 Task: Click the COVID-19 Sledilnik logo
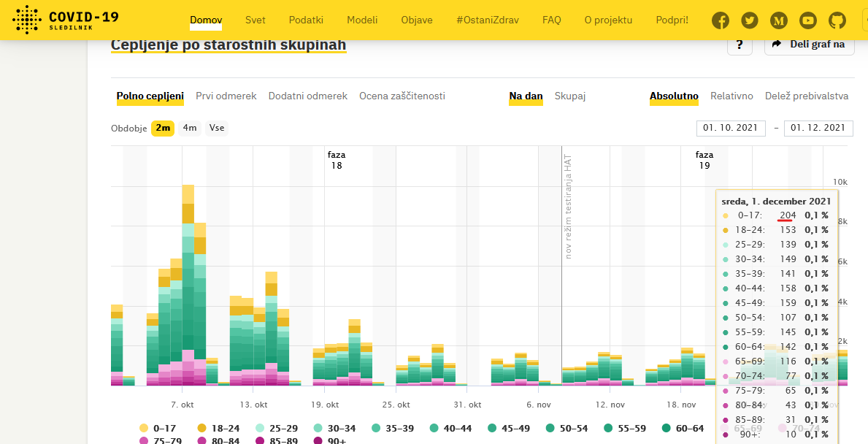(x=65, y=20)
